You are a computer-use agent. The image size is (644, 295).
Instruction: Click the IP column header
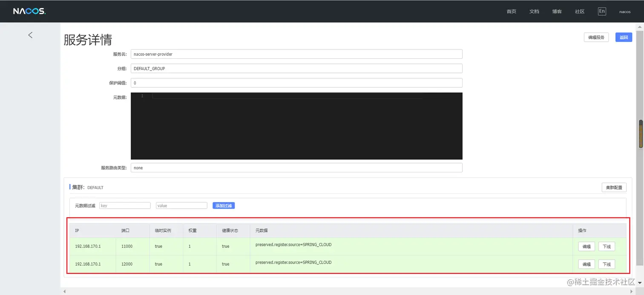pyautogui.click(x=77, y=230)
